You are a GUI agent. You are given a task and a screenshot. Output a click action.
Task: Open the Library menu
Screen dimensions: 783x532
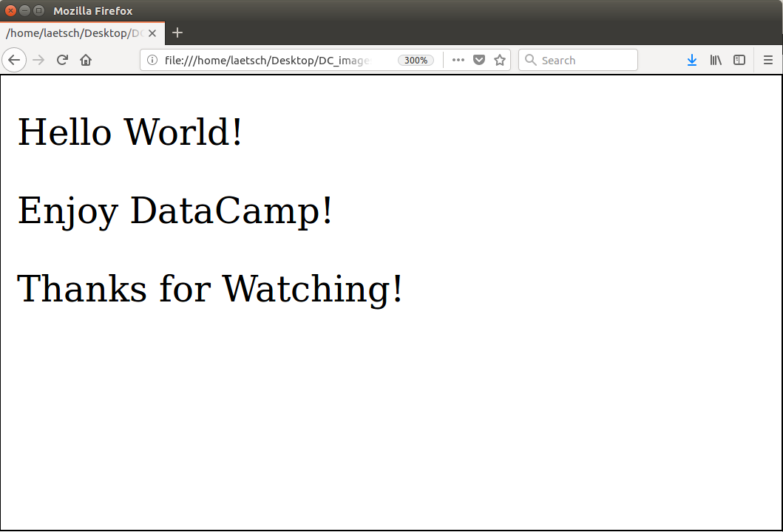point(716,61)
